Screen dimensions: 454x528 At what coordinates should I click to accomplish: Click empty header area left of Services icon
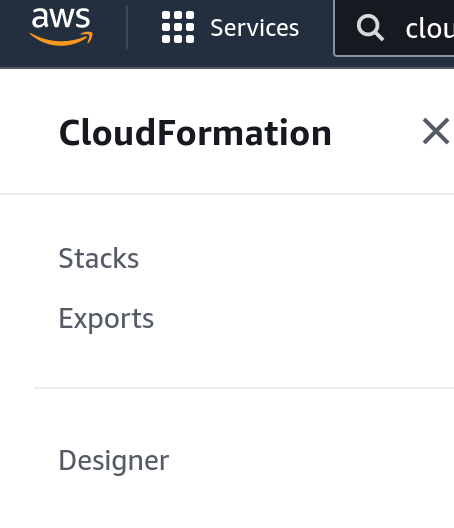pyautogui.click(x=145, y=27)
